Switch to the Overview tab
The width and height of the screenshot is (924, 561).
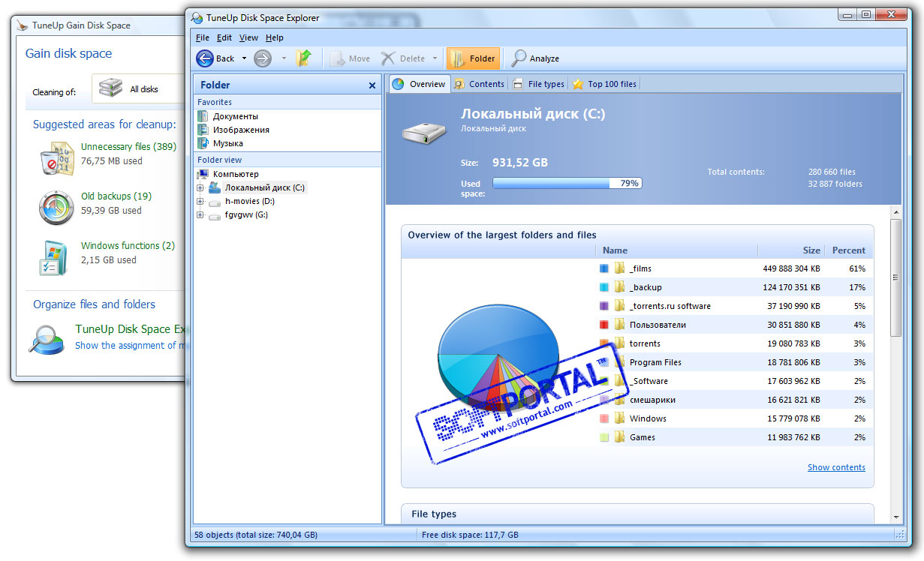[419, 84]
